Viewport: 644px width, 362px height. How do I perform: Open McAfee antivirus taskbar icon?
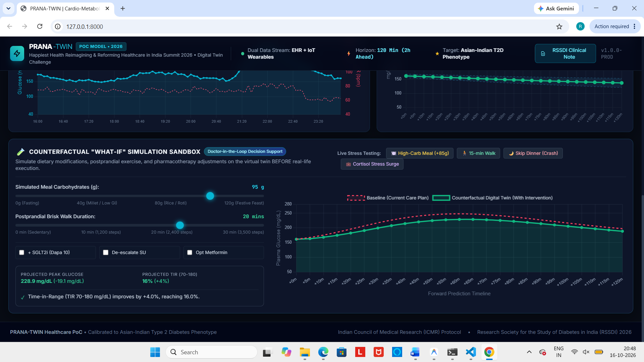coord(378,352)
